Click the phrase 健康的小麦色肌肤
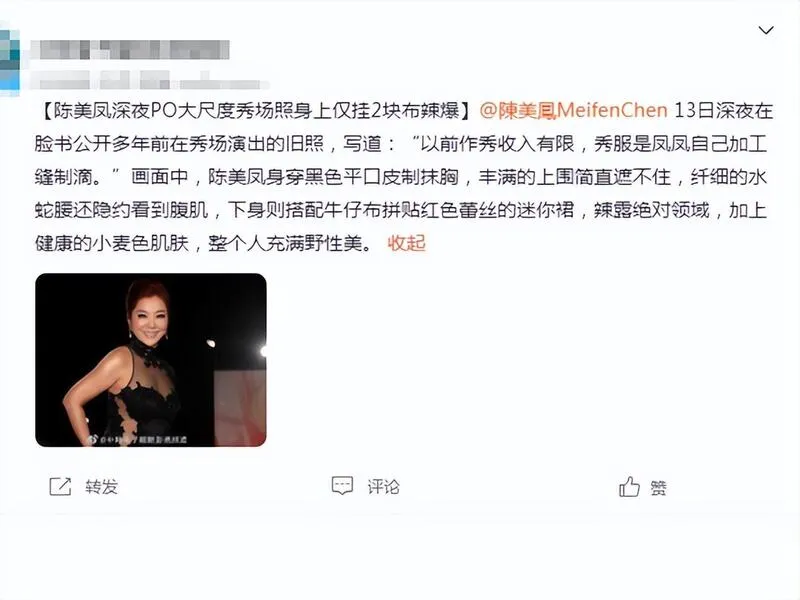The height and width of the screenshot is (600, 800). click(112, 243)
